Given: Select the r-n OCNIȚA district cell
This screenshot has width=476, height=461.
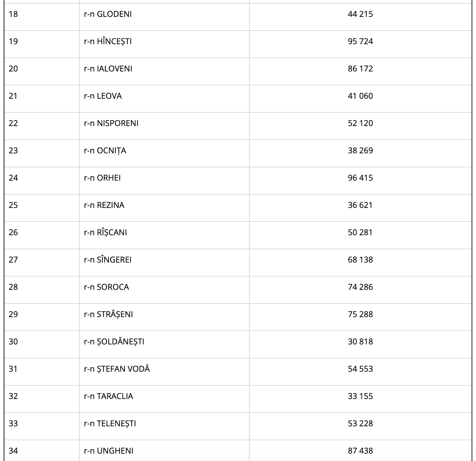Looking at the screenshot, I should coord(105,151).
